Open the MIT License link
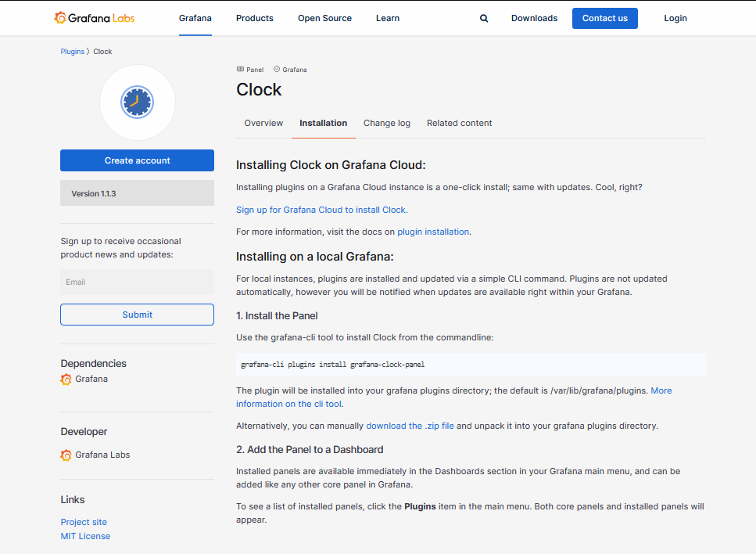Screen dimensions: 756x554 85,536
